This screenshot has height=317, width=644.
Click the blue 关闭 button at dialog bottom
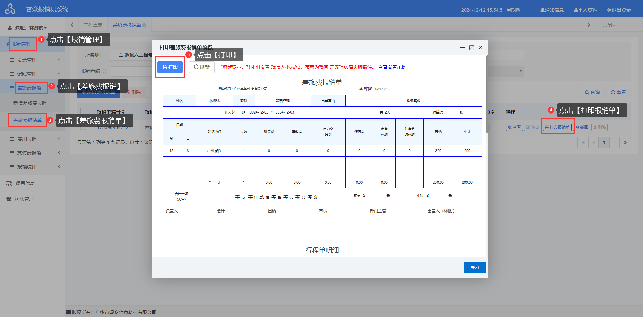point(474,268)
